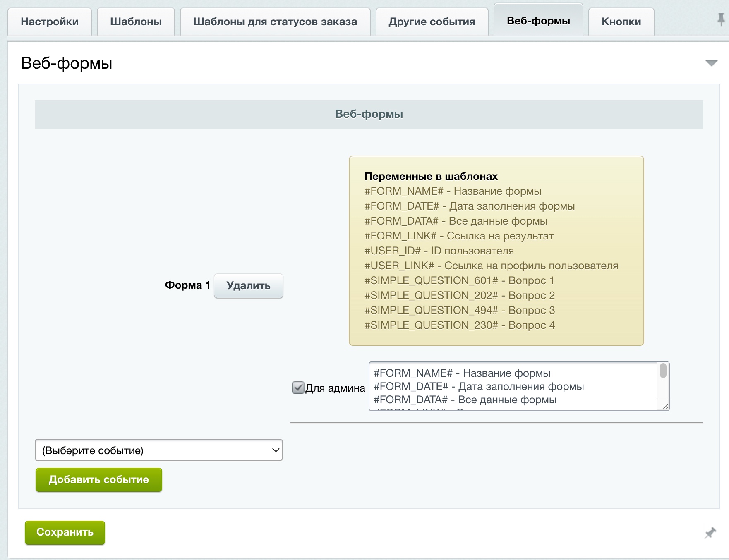Click #SIMPLE_QUESTION_494# Вопрос 3 line
Viewport: 729px width, 560px height.
(x=460, y=311)
